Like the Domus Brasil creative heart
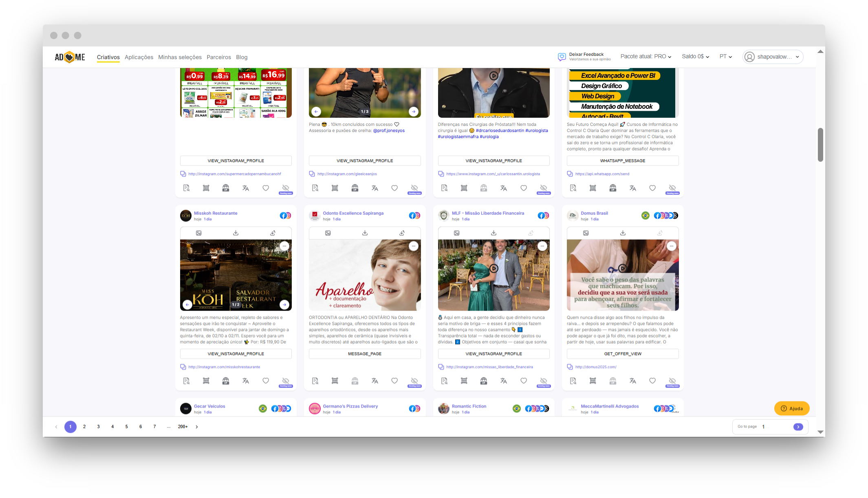The image size is (868, 498). pos(652,381)
